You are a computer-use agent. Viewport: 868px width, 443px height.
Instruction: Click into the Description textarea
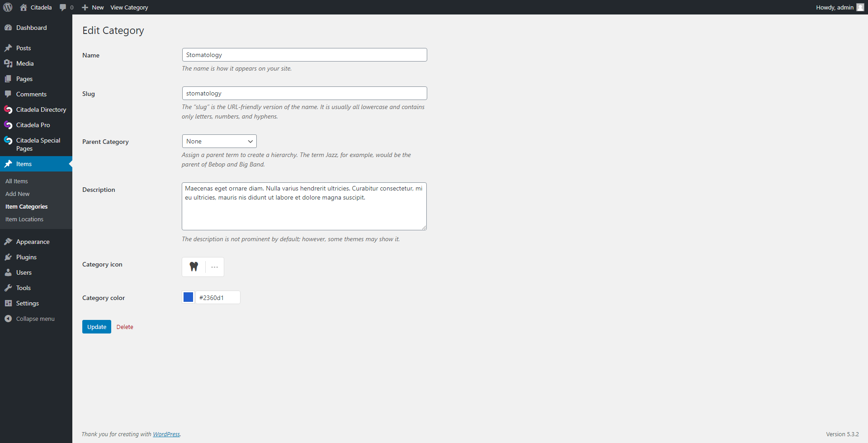coord(304,206)
